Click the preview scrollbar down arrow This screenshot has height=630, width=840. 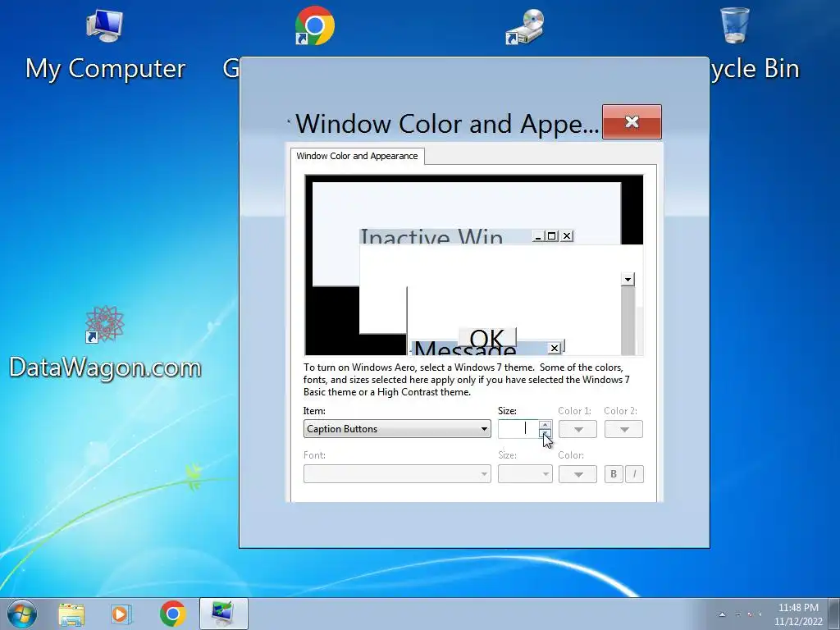point(628,279)
